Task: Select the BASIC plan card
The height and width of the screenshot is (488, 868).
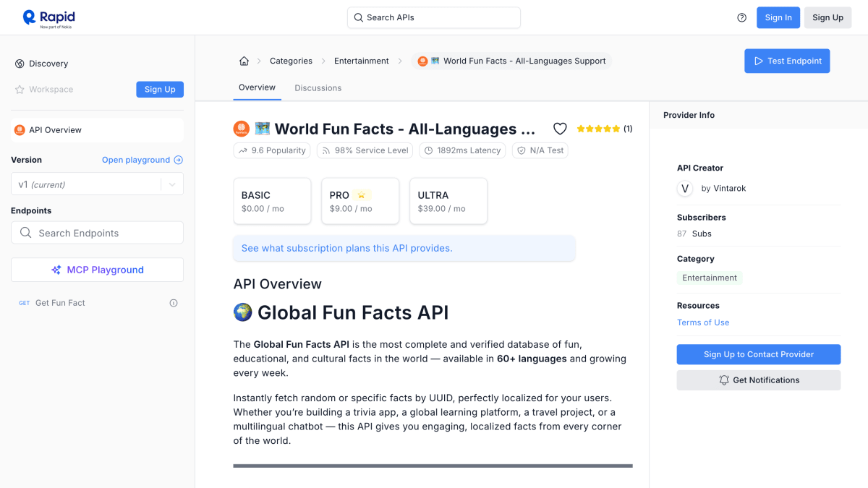Action: click(x=272, y=201)
